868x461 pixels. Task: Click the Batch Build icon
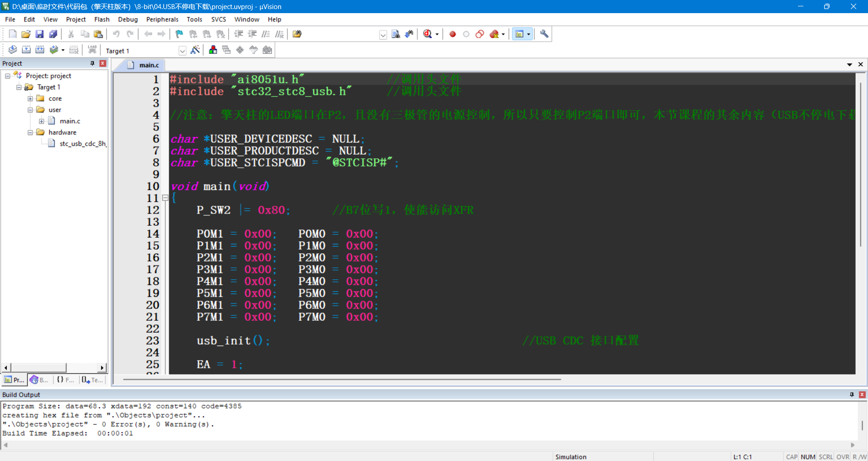coord(54,50)
